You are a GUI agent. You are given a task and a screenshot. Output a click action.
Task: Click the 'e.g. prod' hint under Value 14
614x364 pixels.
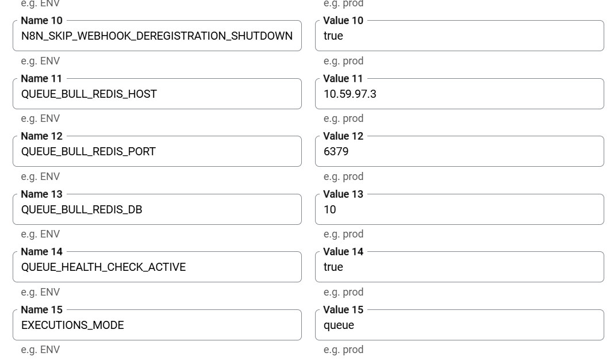[x=343, y=292]
